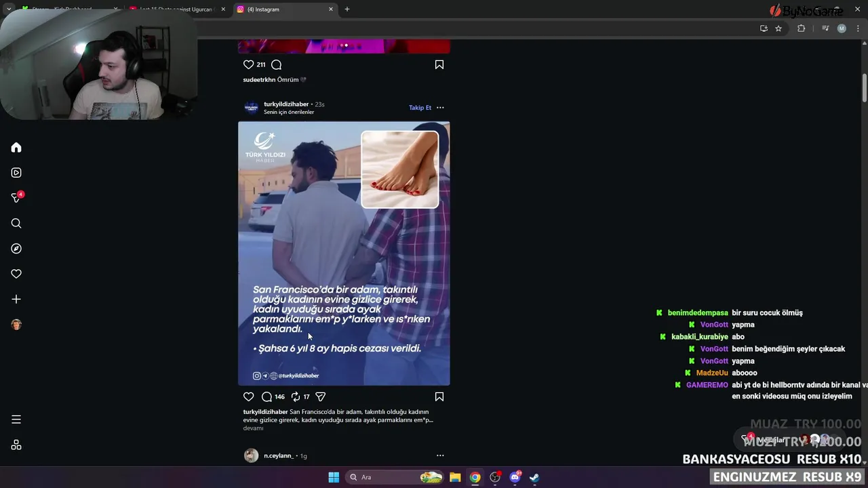
Task: Follow turkyildizihaber with Takip Et
Action: [420, 108]
